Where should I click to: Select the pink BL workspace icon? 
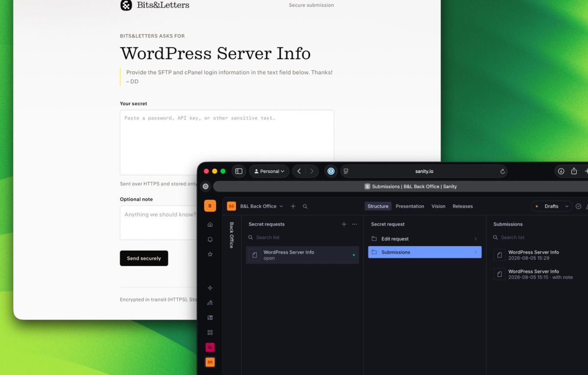210,347
